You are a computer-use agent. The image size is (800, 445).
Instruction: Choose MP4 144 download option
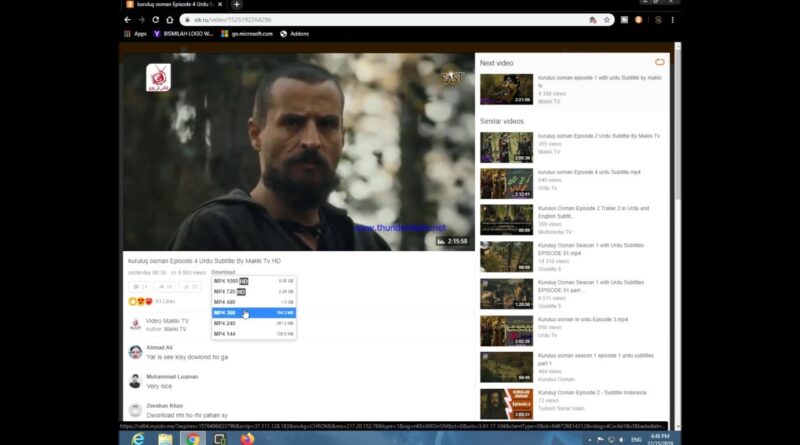coord(254,334)
